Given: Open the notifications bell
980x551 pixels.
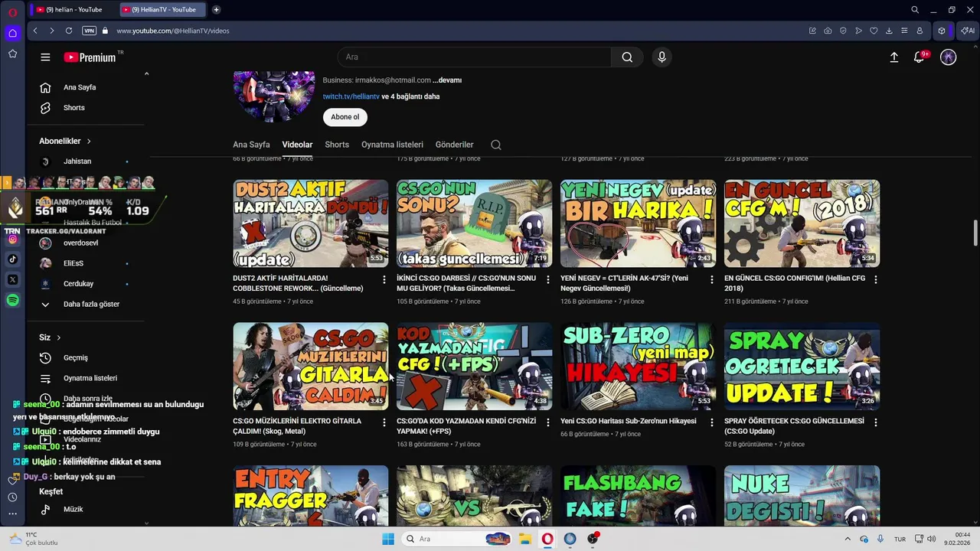Looking at the screenshot, I should pos(920,57).
